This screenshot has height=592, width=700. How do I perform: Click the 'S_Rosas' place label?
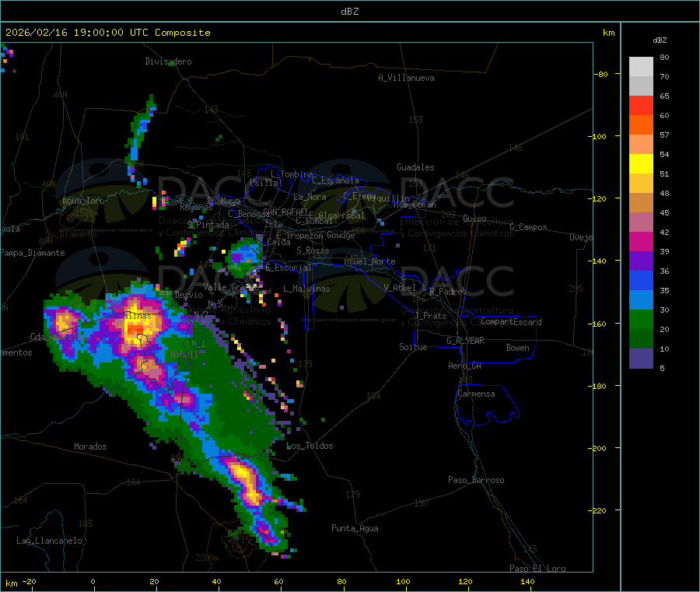pos(313,250)
